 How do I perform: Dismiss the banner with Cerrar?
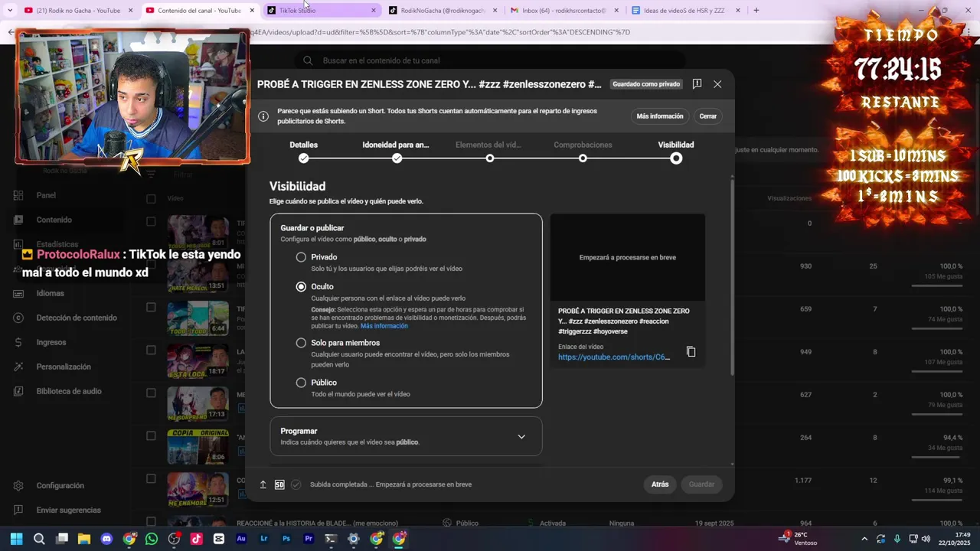[708, 116]
